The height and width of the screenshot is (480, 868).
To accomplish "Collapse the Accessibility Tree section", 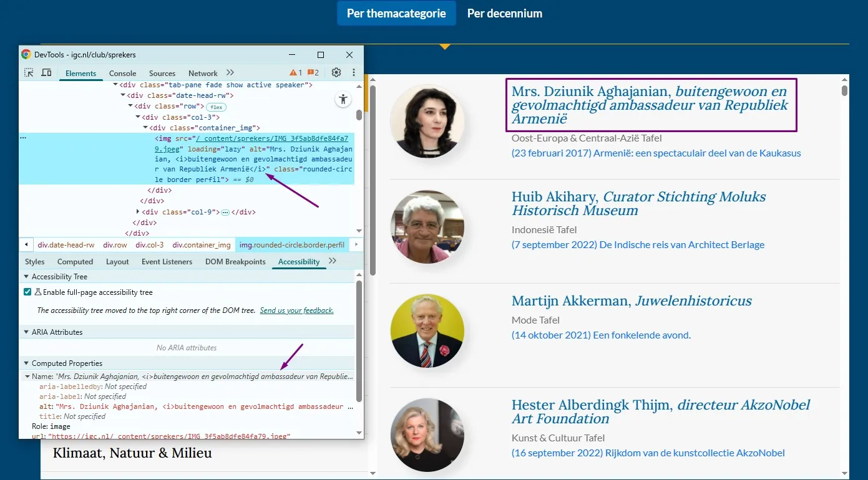I will (x=26, y=277).
